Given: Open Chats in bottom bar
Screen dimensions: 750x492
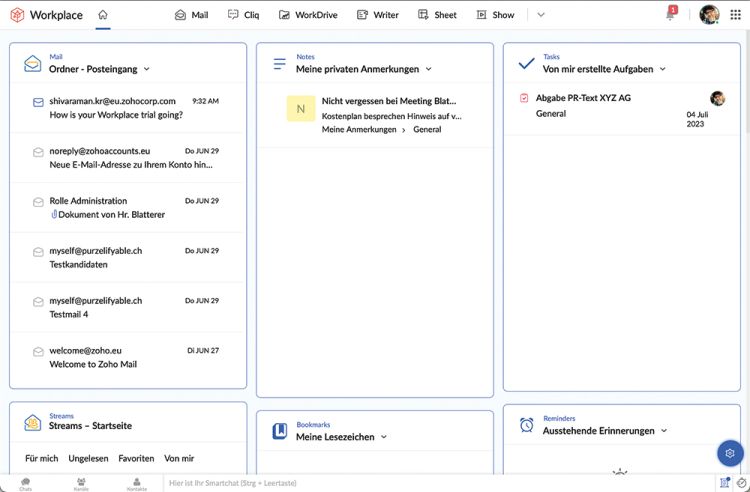Looking at the screenshot, I should point(25,483).
